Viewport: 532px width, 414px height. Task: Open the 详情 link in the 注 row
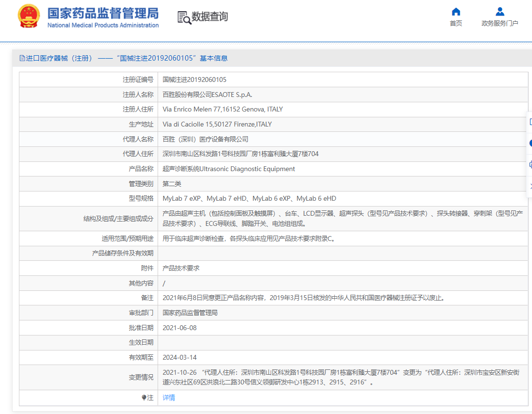[169, 398]
